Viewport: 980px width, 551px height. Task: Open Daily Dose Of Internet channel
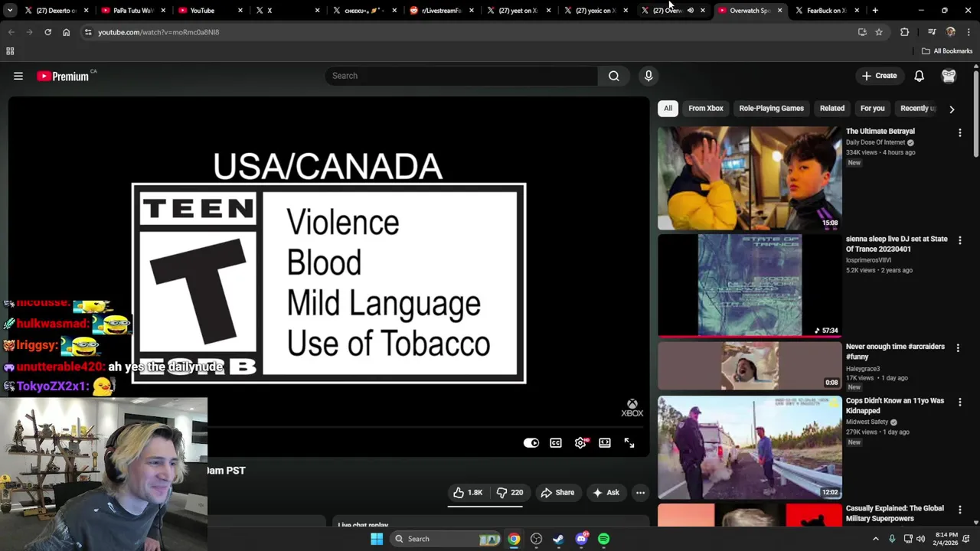click(x=875, y=142)
